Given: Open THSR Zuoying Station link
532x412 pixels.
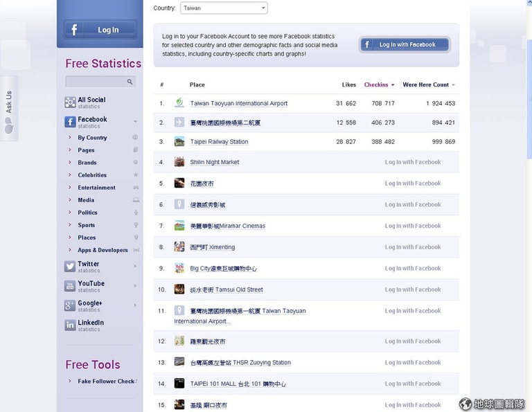Looking at the screenshot, I should pyautogui.click(x=240, y=363).
